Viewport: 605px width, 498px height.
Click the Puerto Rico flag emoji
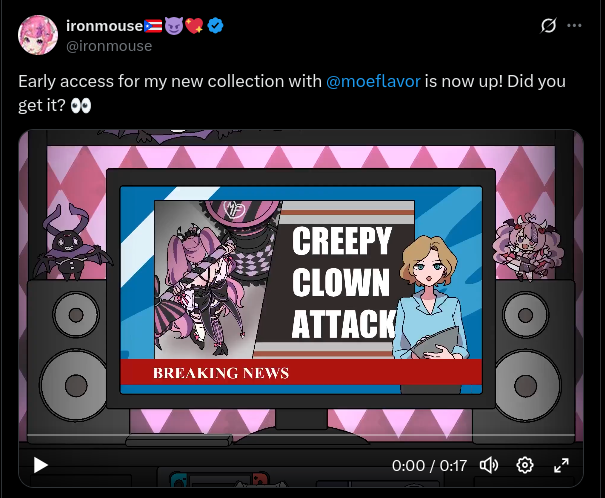153,26
